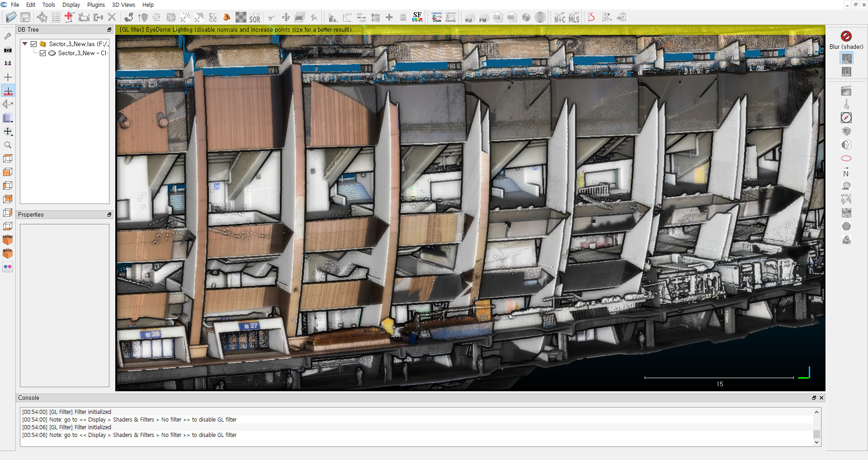Click the Save disk icon

click(x=25, y=17)
